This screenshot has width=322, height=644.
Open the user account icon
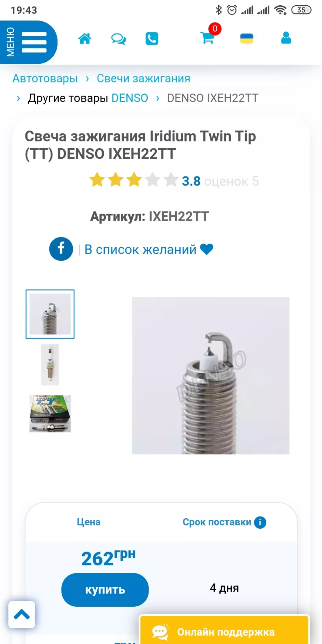tap(286, 38)
